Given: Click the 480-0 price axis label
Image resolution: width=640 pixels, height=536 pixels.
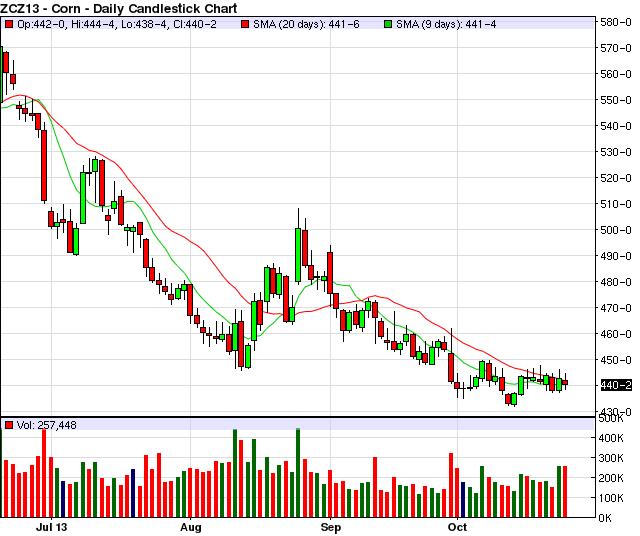Looking at the screenshot, I should [616, 282].
